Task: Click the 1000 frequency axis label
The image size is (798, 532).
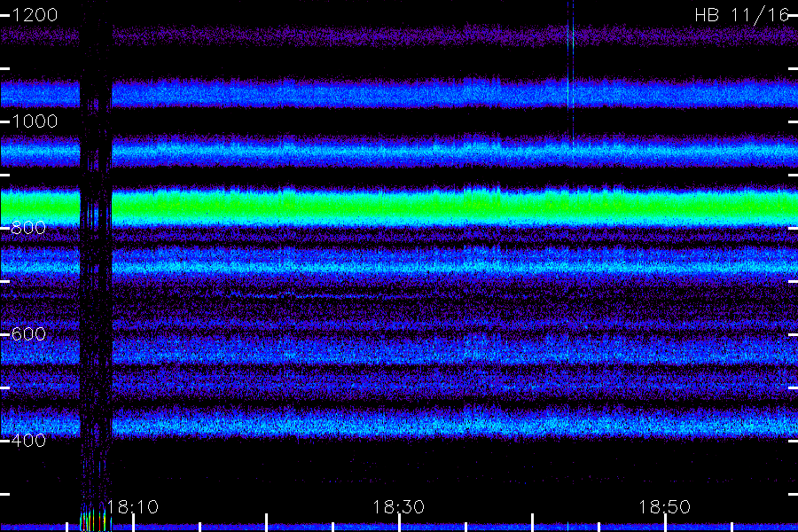Action: coord(35,121)
